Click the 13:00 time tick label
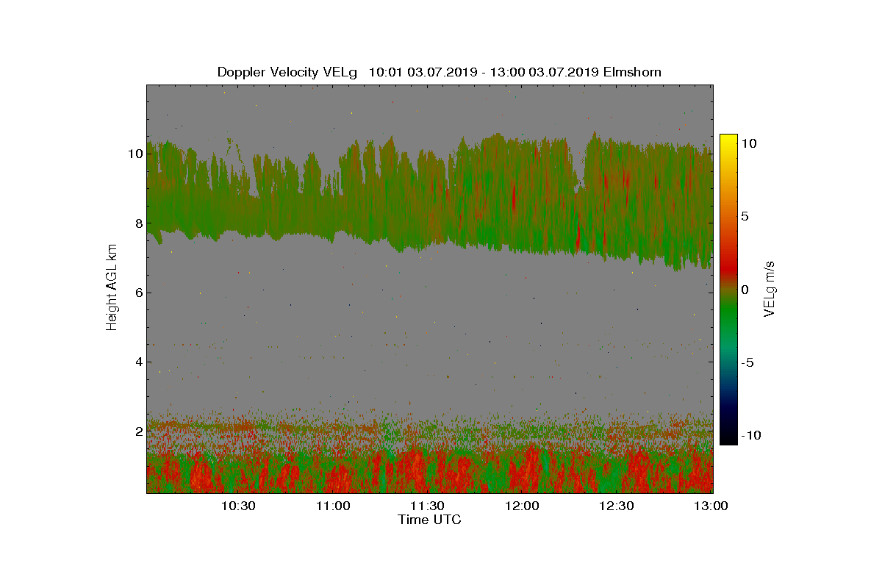This screenshot has height=588, width=882. click(710, 506)
